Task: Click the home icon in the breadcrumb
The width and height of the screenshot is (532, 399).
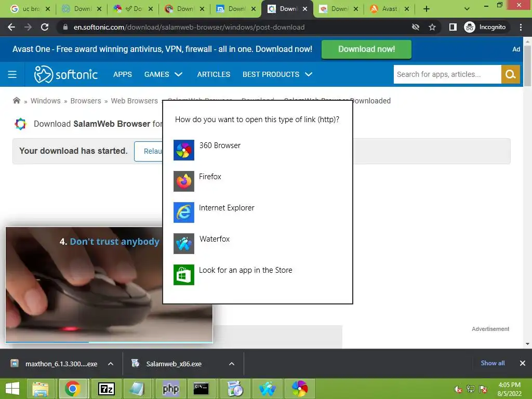Action: (16, 100)
